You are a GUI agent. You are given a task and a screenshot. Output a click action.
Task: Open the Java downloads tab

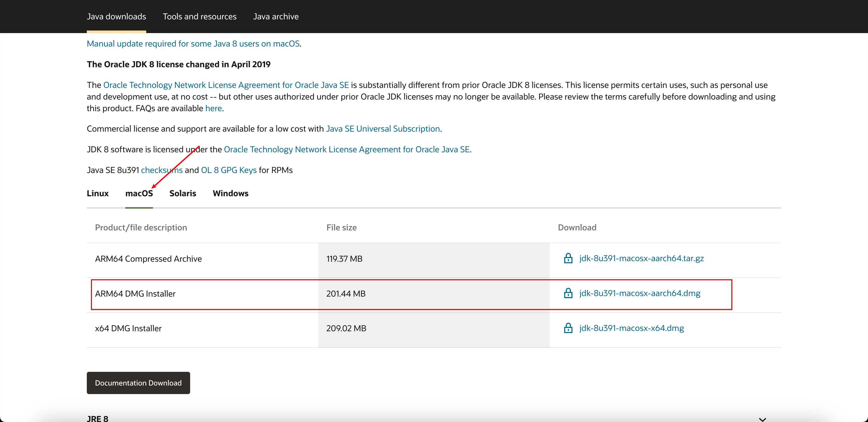coord(116,17)
